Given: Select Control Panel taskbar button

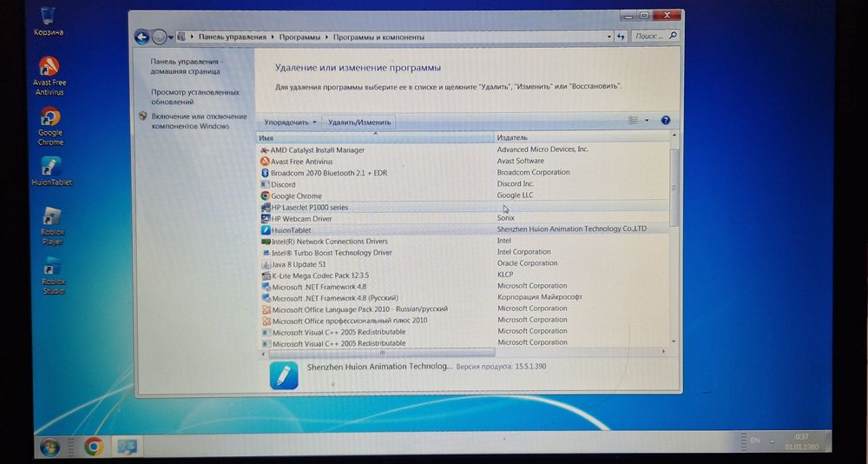Looking at the screenshot, I should point(128,447).
